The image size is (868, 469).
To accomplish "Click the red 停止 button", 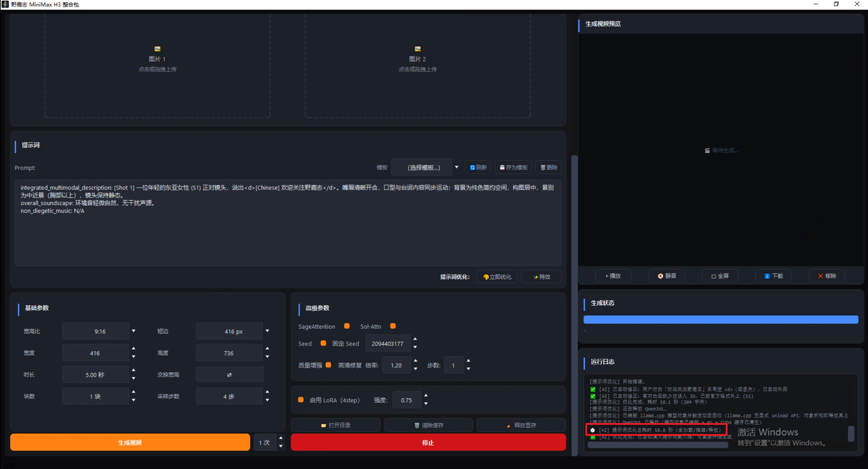I will (428, 443).
